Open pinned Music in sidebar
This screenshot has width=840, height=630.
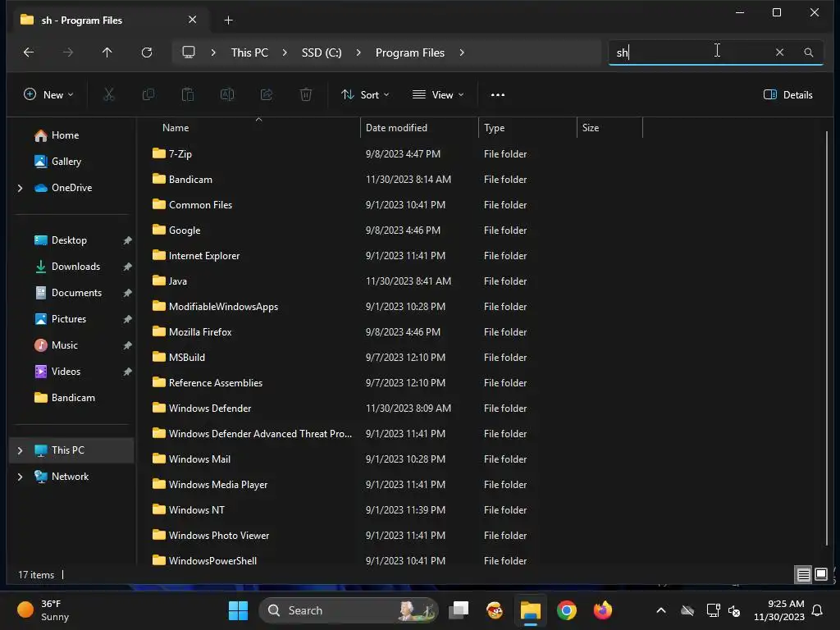tap(64, 345)
